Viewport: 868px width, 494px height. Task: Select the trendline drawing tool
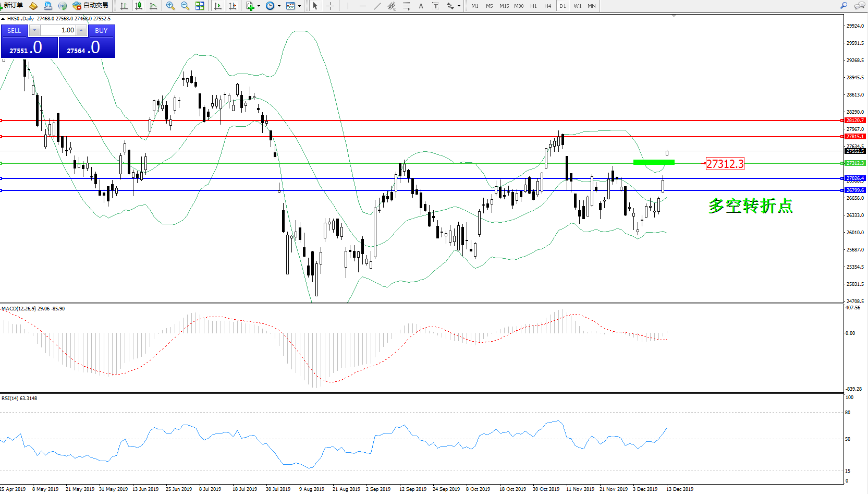[377, 6]
